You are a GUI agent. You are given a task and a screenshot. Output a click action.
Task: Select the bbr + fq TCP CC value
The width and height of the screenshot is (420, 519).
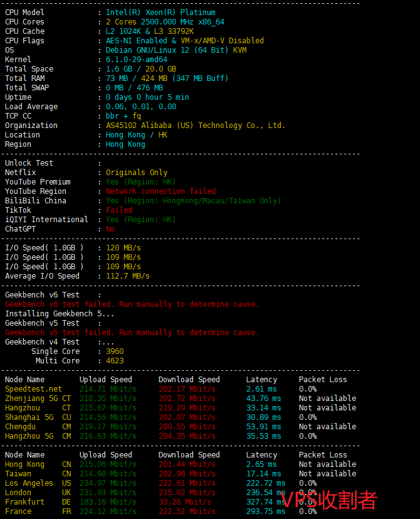(x=123, y=116)
